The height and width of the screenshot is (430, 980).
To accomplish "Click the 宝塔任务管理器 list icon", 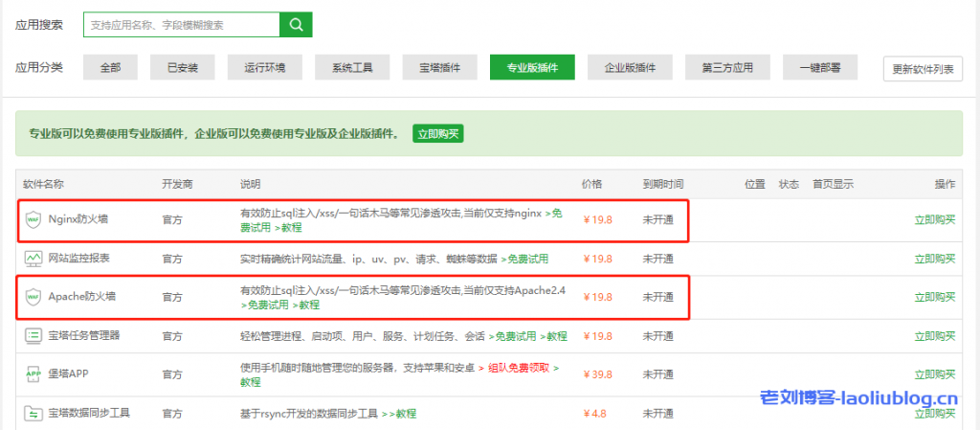I will (x=33, y=335).
